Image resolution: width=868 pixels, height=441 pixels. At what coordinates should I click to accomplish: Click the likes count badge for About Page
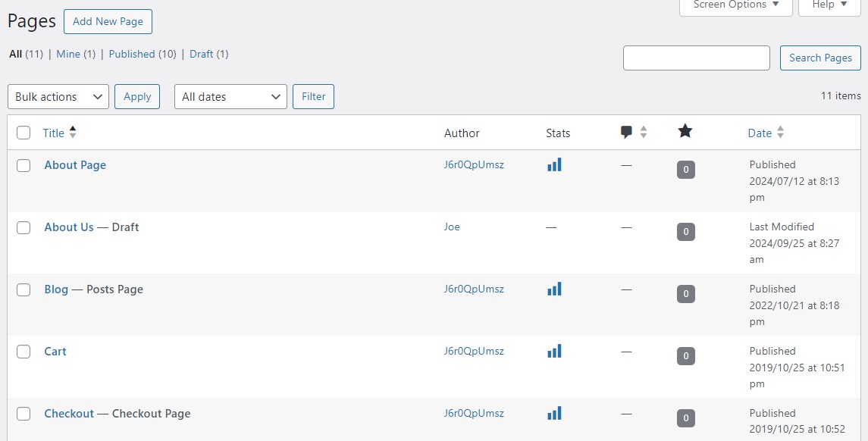[686, 170]
